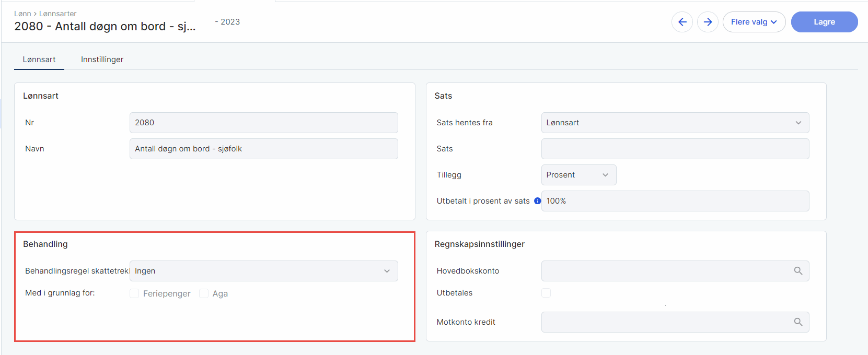
Task: Open Lønnsarter breadcrumb link
Action: (x=58, y=14)
